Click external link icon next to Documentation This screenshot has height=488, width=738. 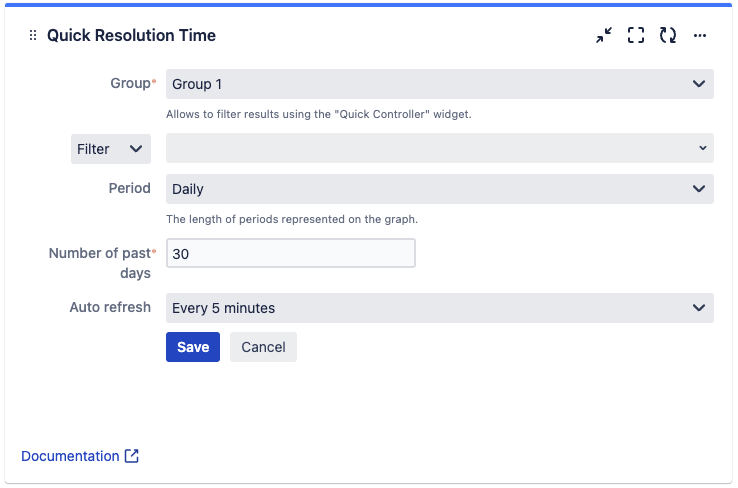132,456
